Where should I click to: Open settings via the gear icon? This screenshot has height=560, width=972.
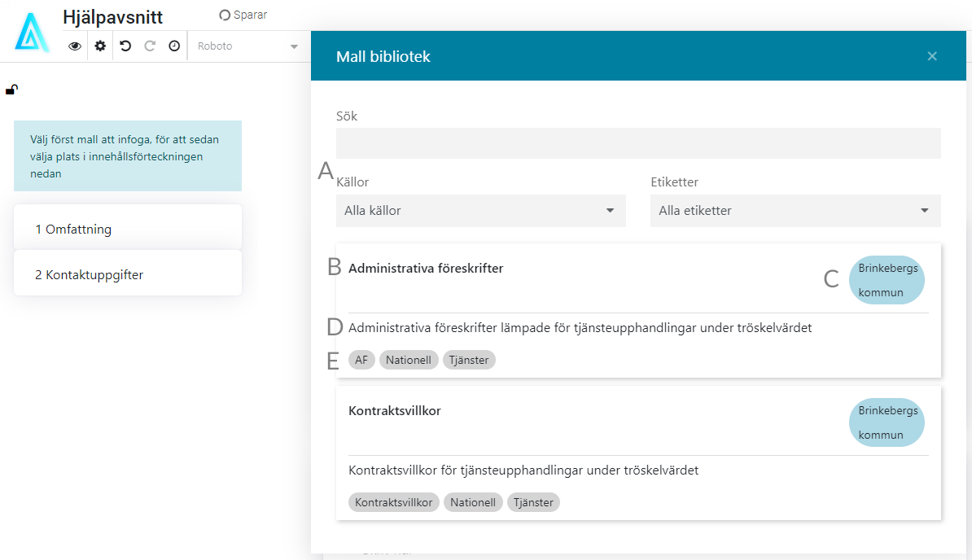tap(100, 46)
